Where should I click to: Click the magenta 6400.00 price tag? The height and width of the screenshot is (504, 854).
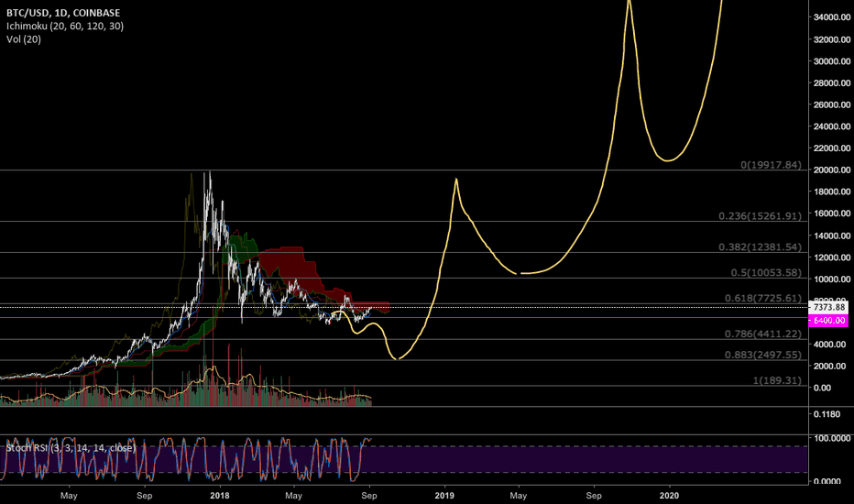[x=828, y=321]
